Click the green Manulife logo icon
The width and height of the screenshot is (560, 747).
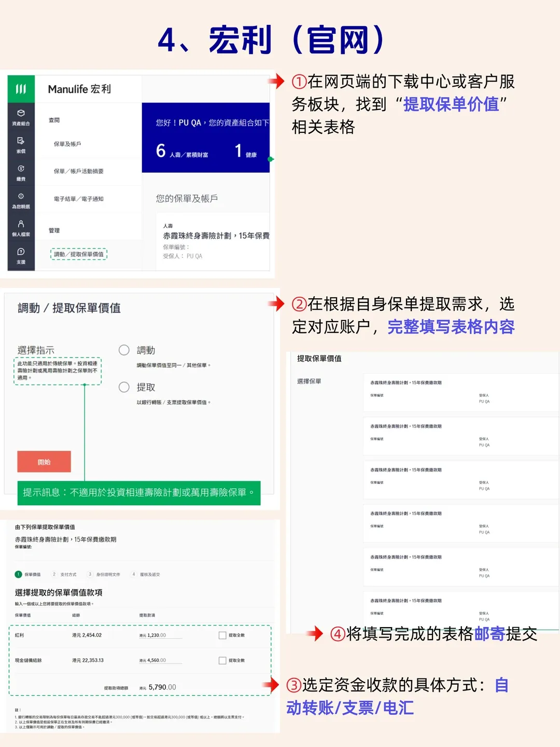21,89
